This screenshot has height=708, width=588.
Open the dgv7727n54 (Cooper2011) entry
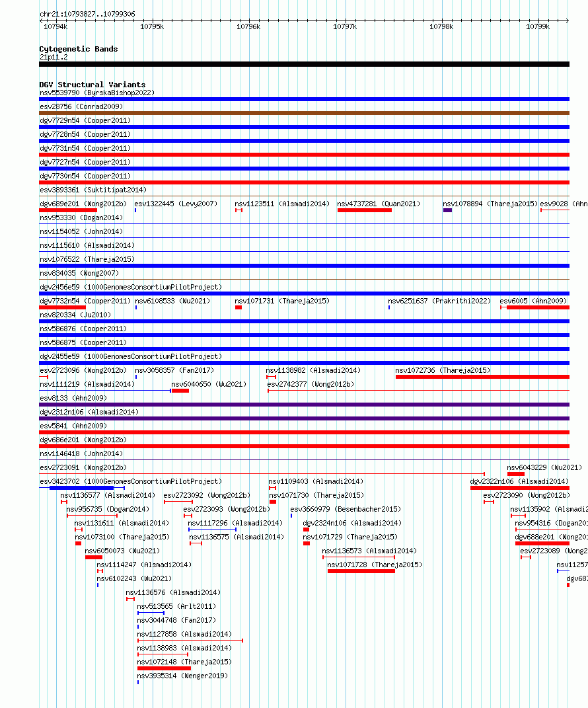pyautogui.click(x=85, y=162)
